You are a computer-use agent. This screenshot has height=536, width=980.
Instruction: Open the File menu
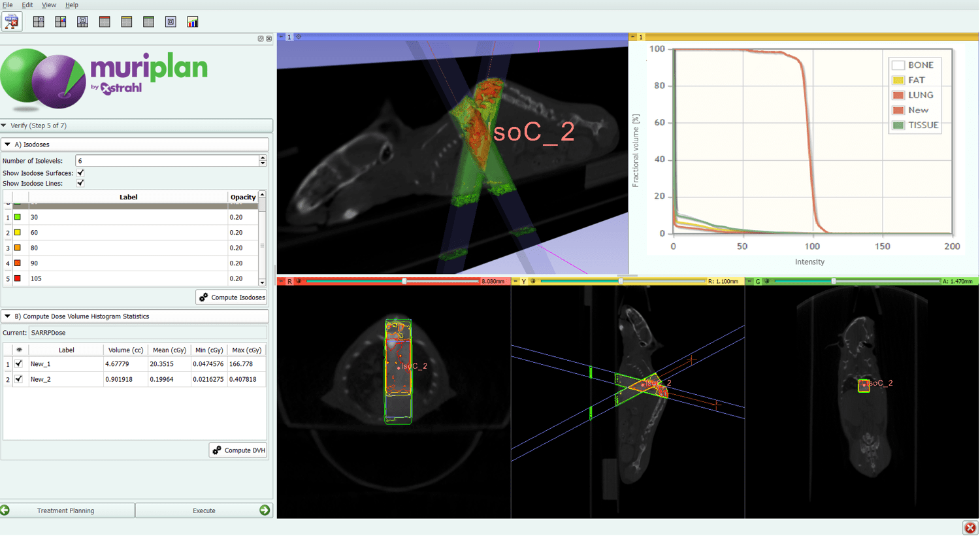8,5
